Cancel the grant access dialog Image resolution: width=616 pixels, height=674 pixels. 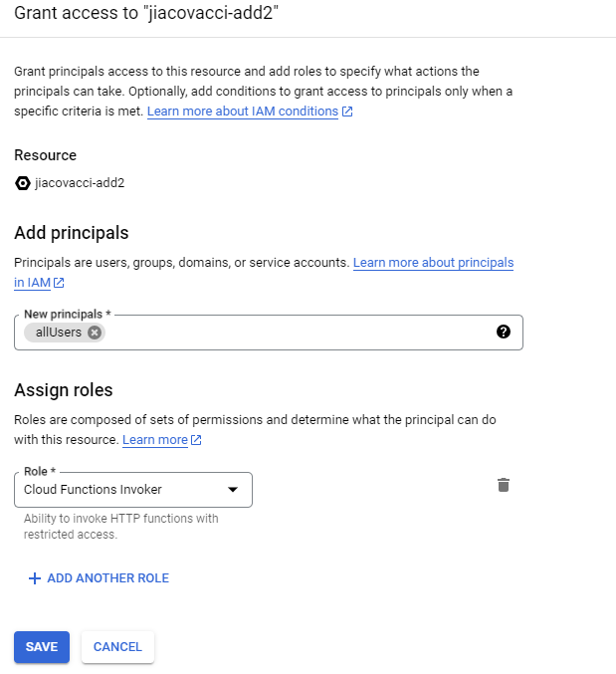pos(117,647)
